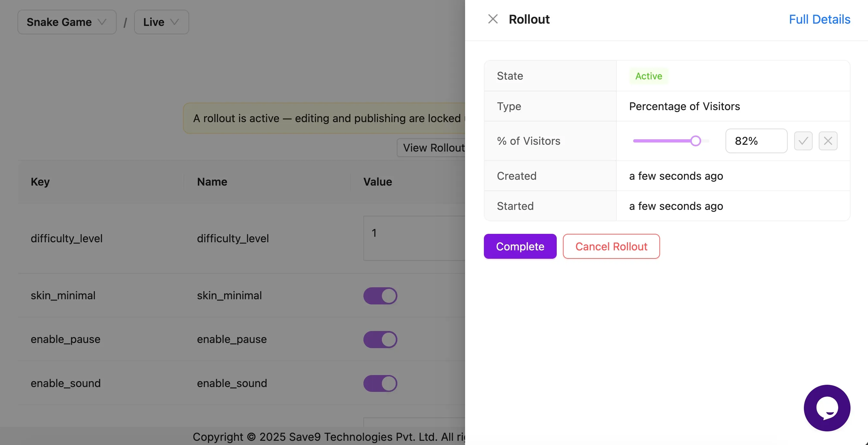Toggle the enable_sound switch
868x445 pixels.
[380, 383]
